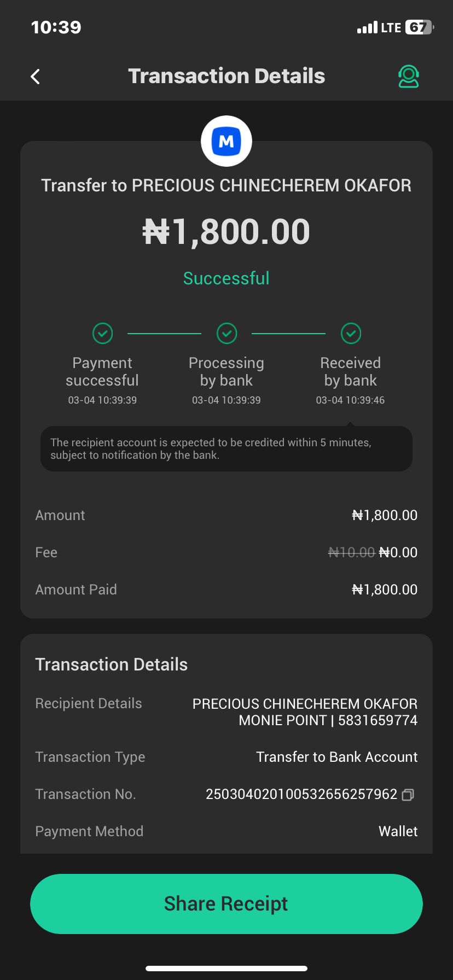Select the transaction number text

coord(301,795)
